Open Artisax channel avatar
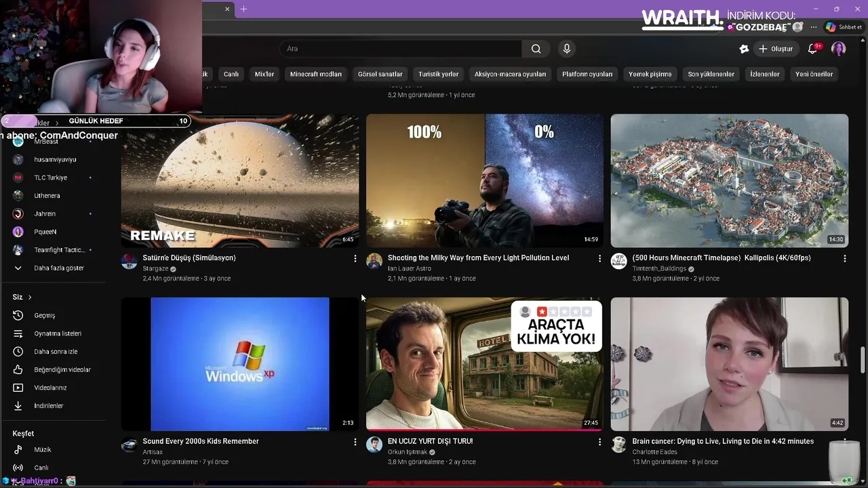Viewport: 868px width, 488px height. 129,445
